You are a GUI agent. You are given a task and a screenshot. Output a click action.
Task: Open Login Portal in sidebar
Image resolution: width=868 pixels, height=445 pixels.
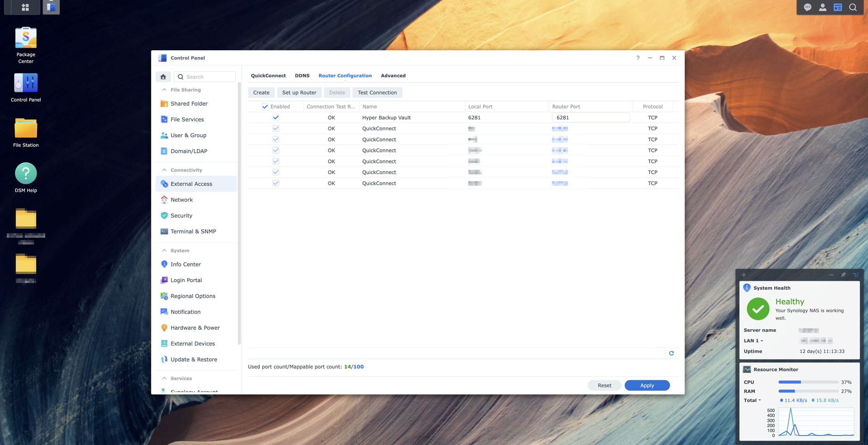[196, 280]
